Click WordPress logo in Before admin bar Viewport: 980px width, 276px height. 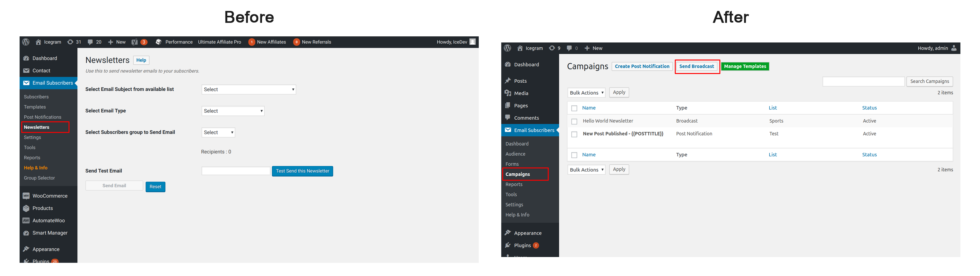click(26, 42)
